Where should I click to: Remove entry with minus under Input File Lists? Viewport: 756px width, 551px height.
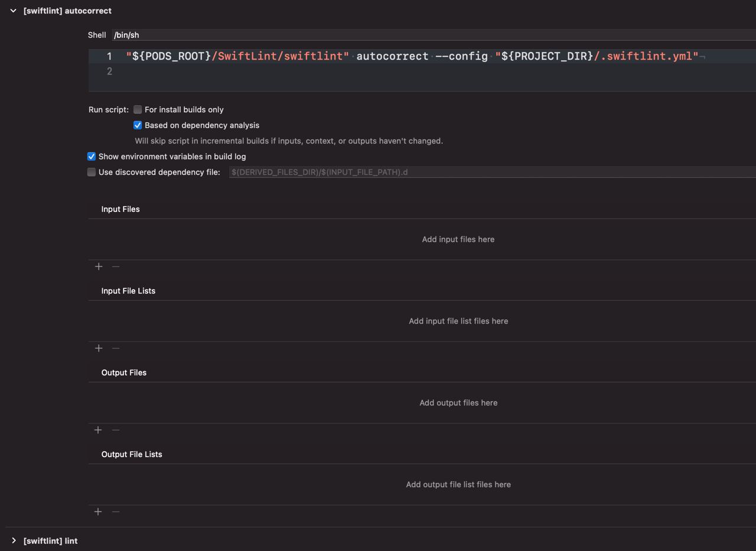tap(116, 348)
